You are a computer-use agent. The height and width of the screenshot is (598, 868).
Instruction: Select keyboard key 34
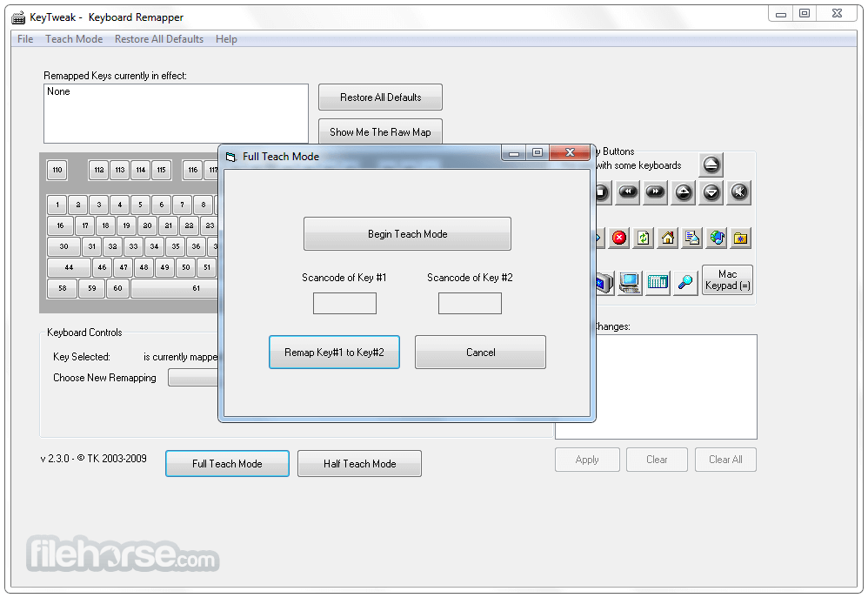click(155, 246)
